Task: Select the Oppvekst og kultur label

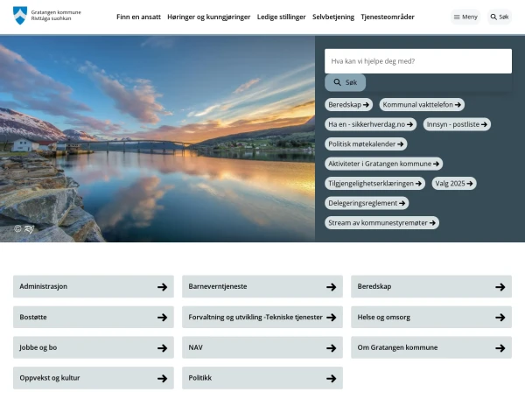Action: [50, 378]
